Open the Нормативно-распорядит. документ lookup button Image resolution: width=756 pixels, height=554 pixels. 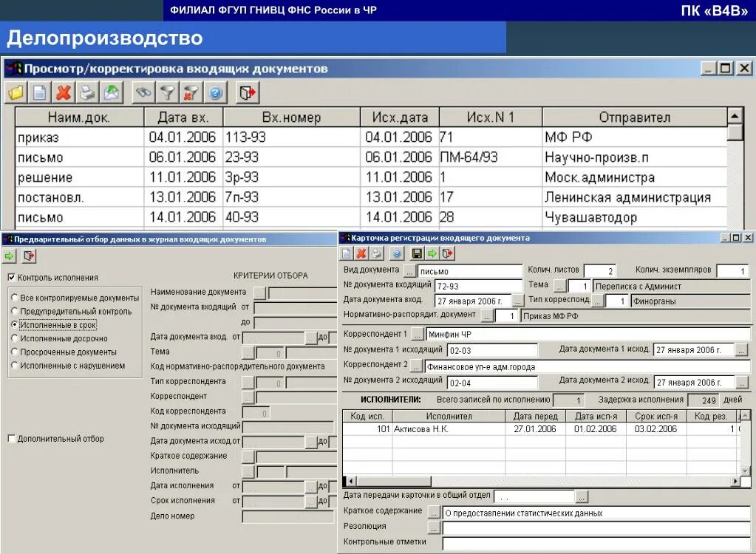487,316
